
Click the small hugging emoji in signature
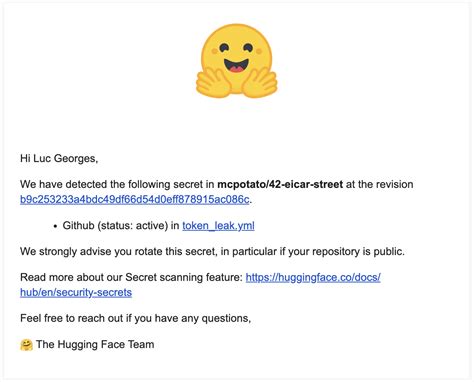click(x=26, y=345)
